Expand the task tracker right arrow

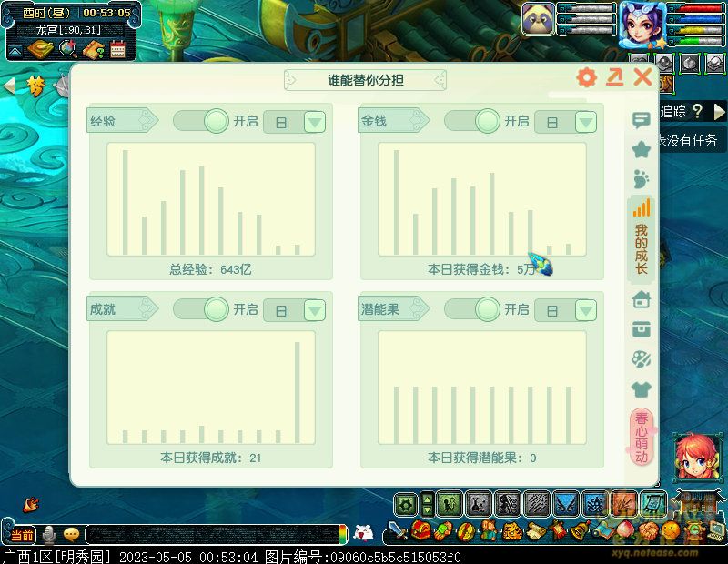click(719, 111)
